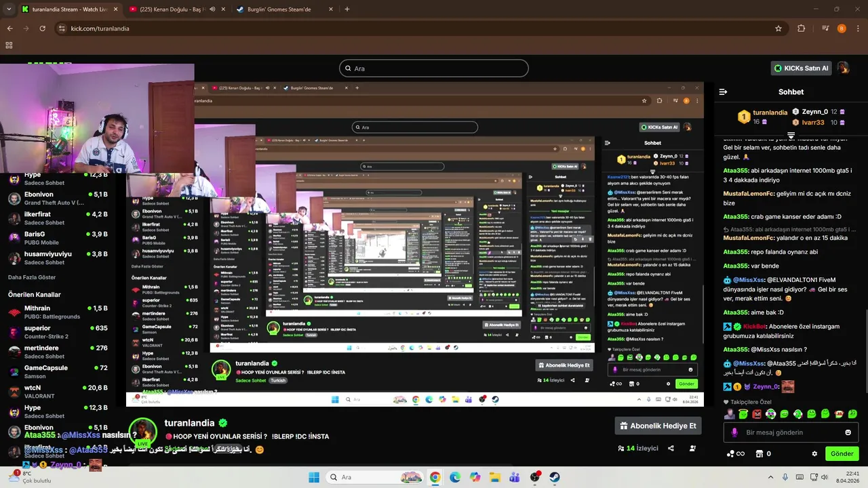Click Bir mesaj gönderin input
Viewport: 868px width, 488px height.
(x=791, y=432)
